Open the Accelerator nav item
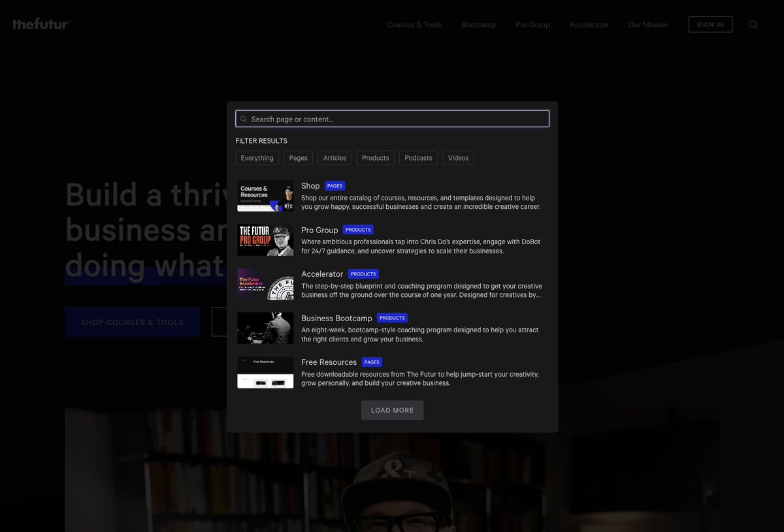784x532 pixels. point(589,25)
